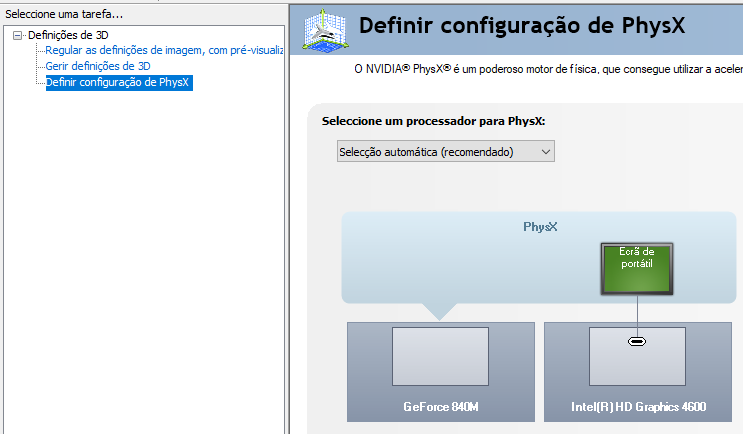The width and height of the screenshot is (743, 434).
Task: Click the Intel(R) HD Graphics 4600 box
Action: [x=638, y=372]
